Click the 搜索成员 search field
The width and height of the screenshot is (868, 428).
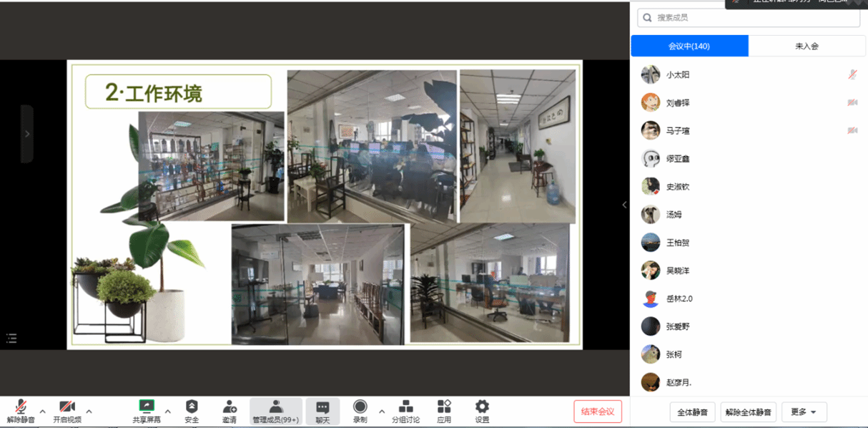pos(749,18)
